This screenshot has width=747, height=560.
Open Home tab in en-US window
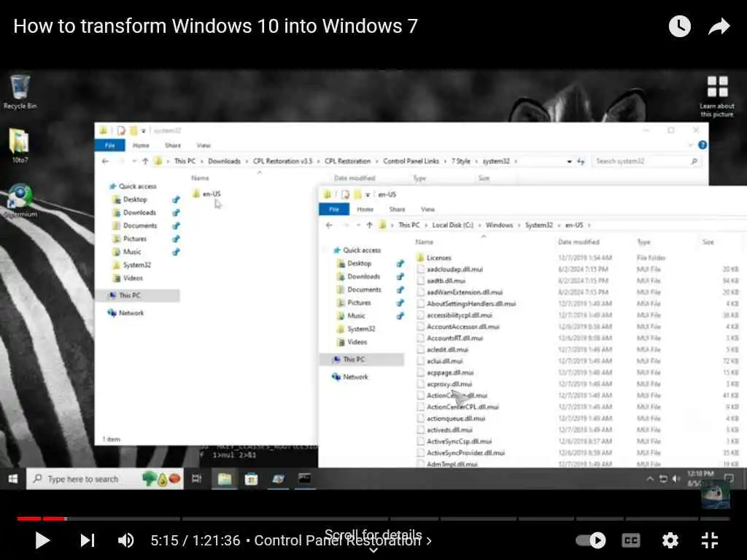(x=365, y=209)
